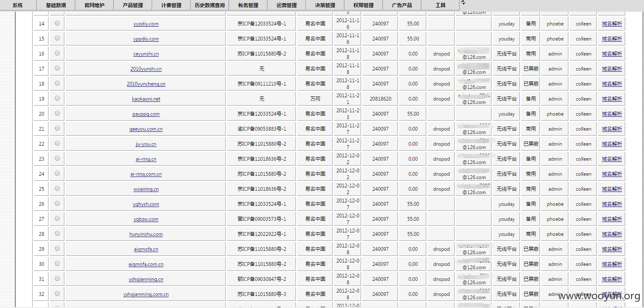The height and width of the screenshot is (308, 644).
Task: Open the 2010yuncheng.cn domain link
Action: tap(146, 84)
